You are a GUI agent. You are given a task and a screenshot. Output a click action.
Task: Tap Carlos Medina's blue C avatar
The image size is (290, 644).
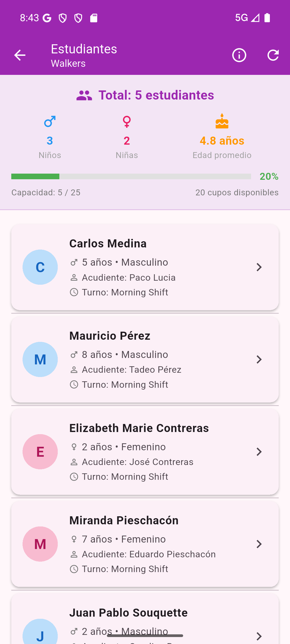click(40, 267)
